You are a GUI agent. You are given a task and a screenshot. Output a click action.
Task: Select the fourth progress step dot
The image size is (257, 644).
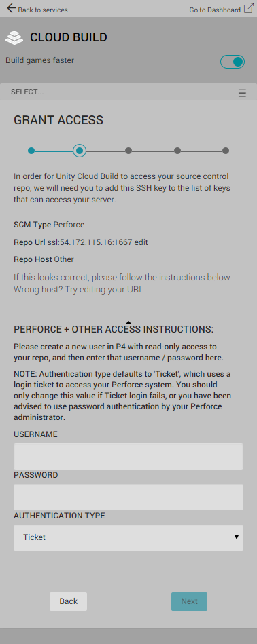point(177,151)
